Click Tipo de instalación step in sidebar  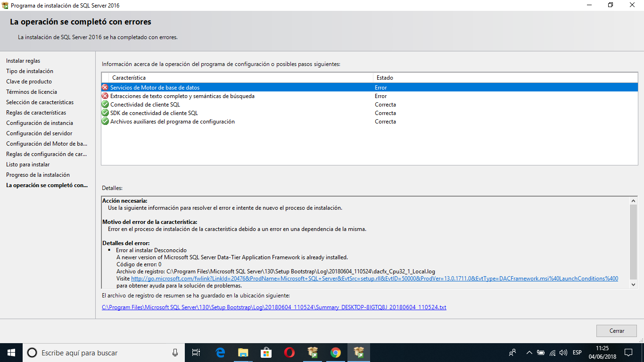tap(30, 71)
